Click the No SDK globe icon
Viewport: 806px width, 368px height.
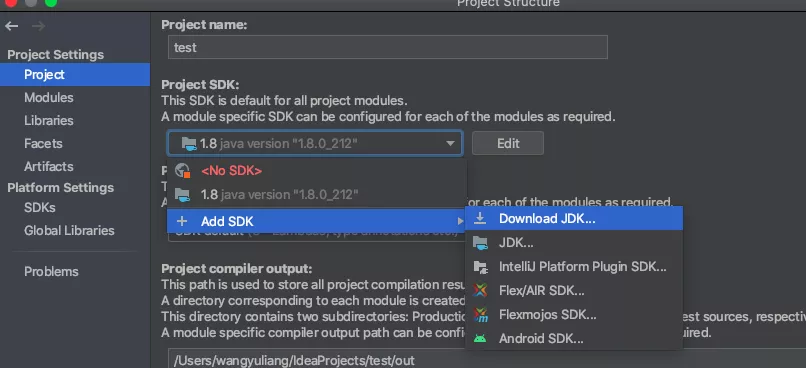pyautogui.click(x=182, y=171)
